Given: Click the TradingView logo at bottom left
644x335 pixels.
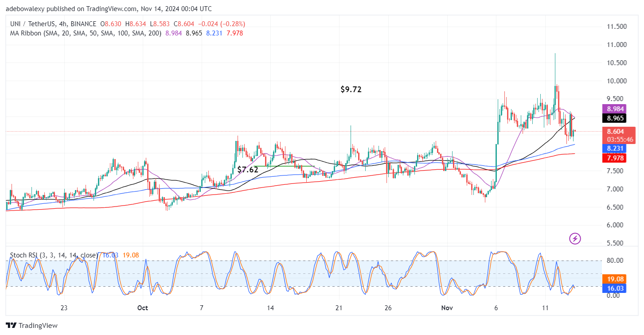Looking at the screenshot, I should [x=31, y=326].
